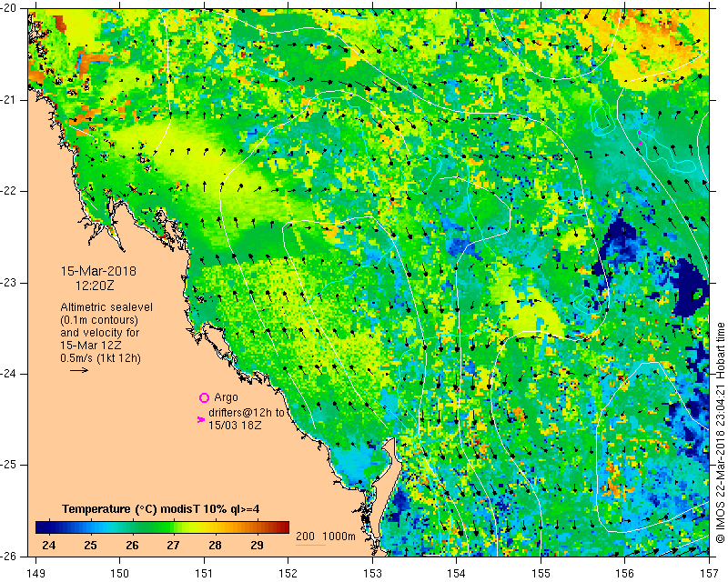Image resolution: width=728 pixels, height=582 pixels.
Task: Click the '(0.1m contours)' text
Action: 99,320
